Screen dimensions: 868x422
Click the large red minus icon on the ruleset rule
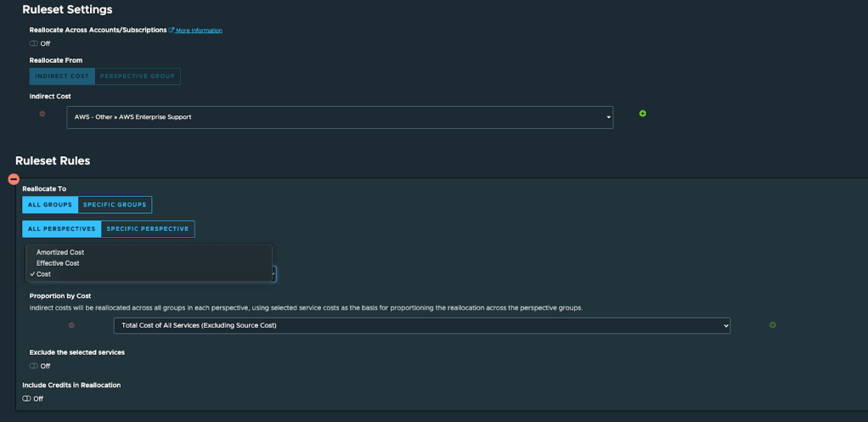pyautogui.click(x=14, y=179)
